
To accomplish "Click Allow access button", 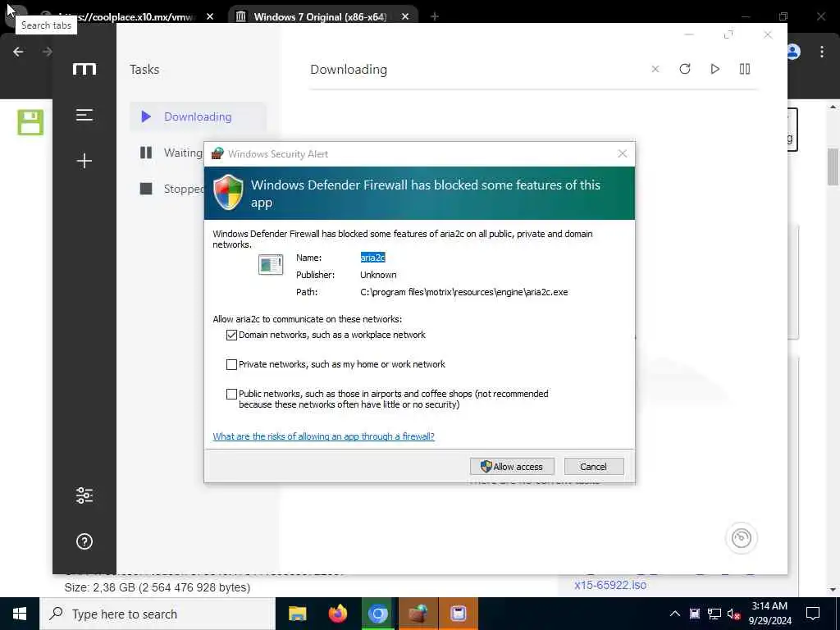I will 512,466.
